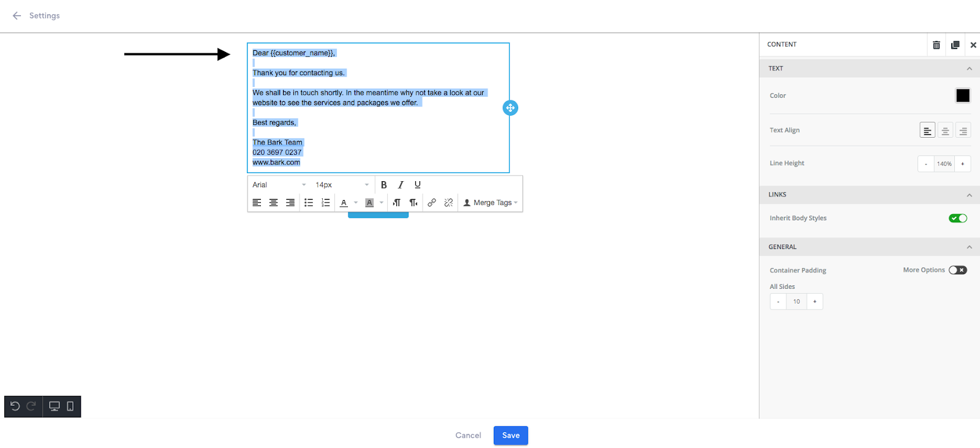Increase the Line Height

(962, 164)
